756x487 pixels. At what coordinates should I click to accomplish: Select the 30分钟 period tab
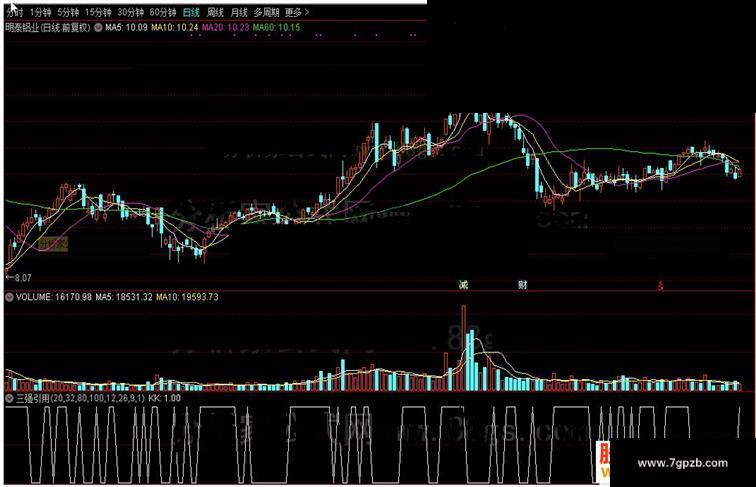(x=130, y=12)
